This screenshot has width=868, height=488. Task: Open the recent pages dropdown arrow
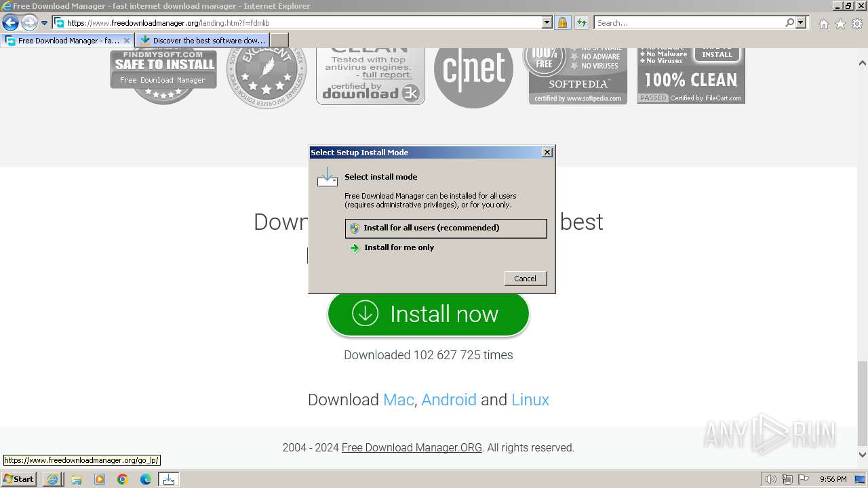[45, 23]
